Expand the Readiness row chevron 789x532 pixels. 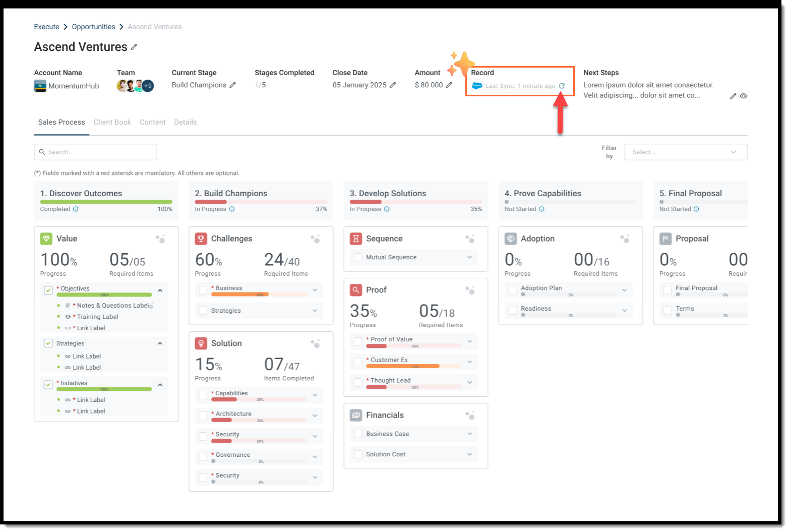coord(625,311)
